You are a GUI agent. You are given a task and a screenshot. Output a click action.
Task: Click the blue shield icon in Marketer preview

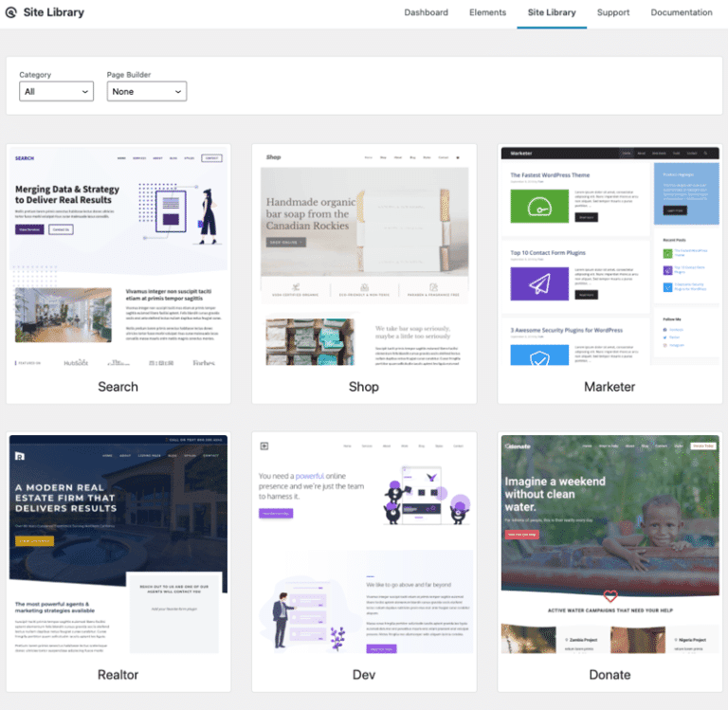pos(539,356)
